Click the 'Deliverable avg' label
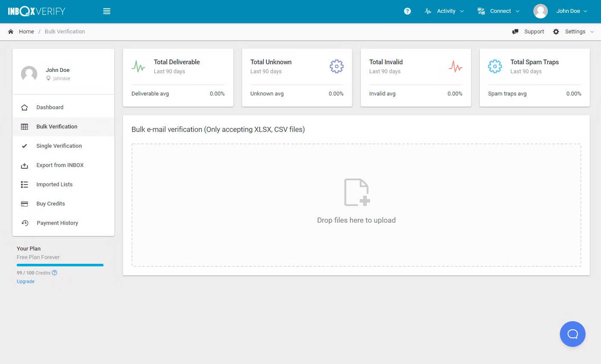The image size is (601, 364). coord(150,94)
